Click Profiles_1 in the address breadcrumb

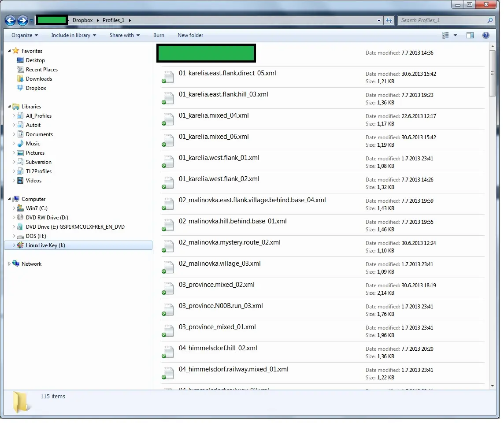114,20
